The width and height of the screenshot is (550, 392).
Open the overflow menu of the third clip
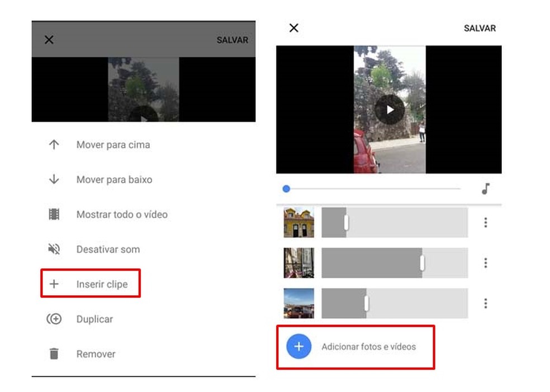pyautogui.click(x=486, y=303)
